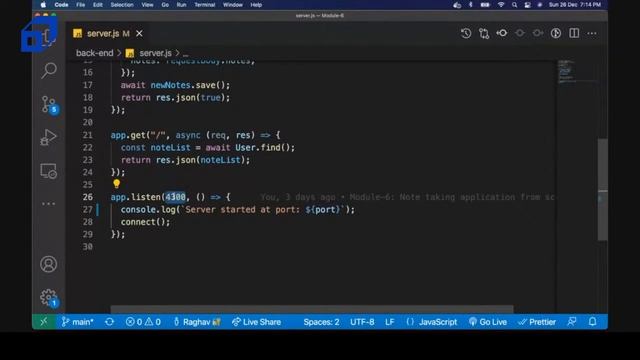Change language mode via JavaScript
This screenshot has width=640, height=360.
tap(432, 322)
